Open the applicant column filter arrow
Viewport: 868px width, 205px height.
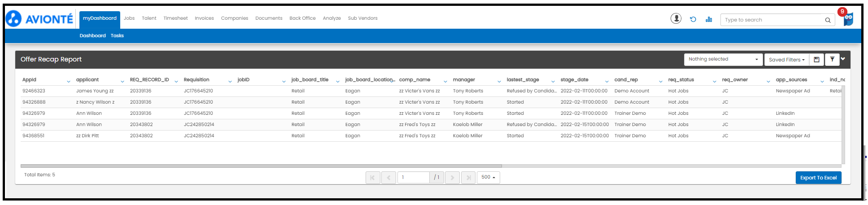click(x=122, y=81)
